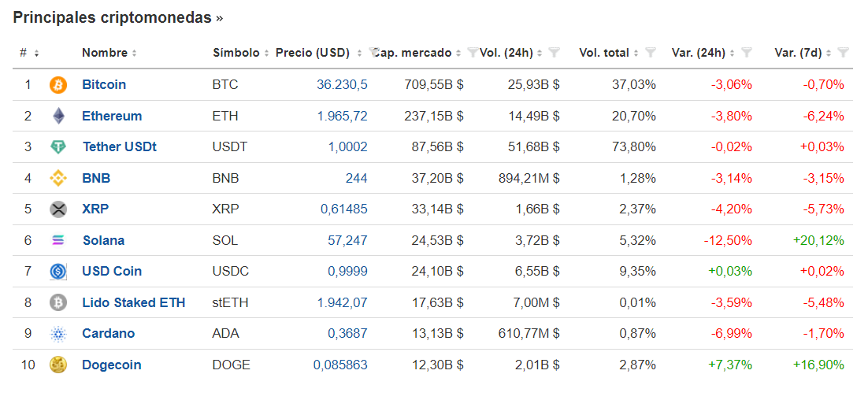Open the filter funnel for Var. (24h) column

pos(747,53)
